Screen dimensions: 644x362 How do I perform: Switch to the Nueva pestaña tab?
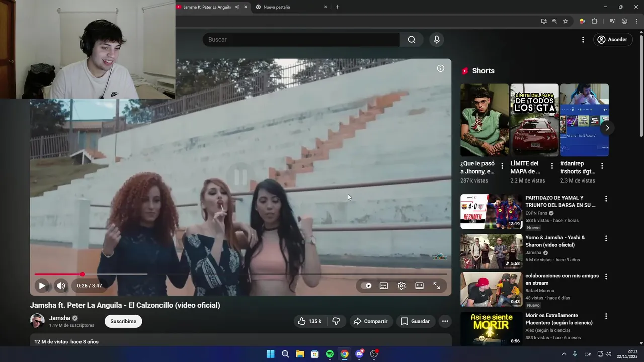[x=277, y=7]
